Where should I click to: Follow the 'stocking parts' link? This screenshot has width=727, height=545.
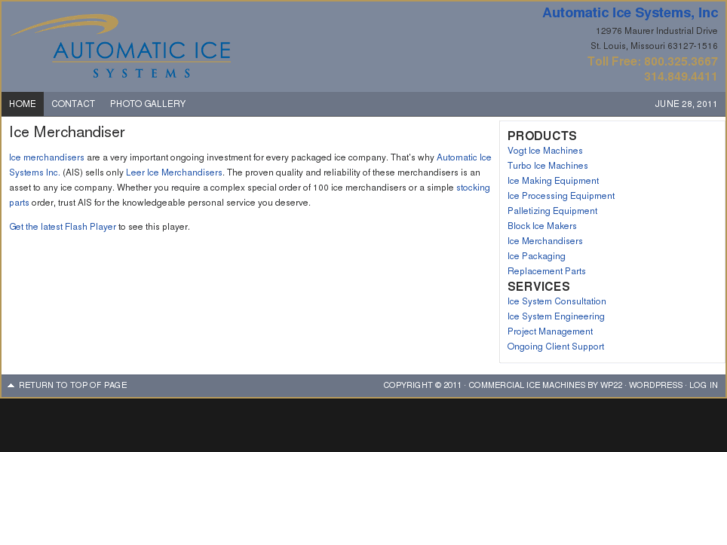coord(473,188)
